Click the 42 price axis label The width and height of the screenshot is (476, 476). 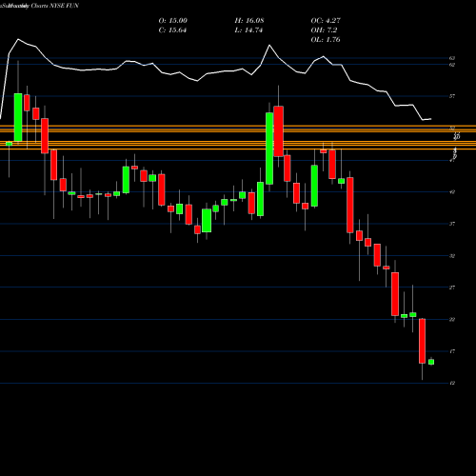point(452,191)
